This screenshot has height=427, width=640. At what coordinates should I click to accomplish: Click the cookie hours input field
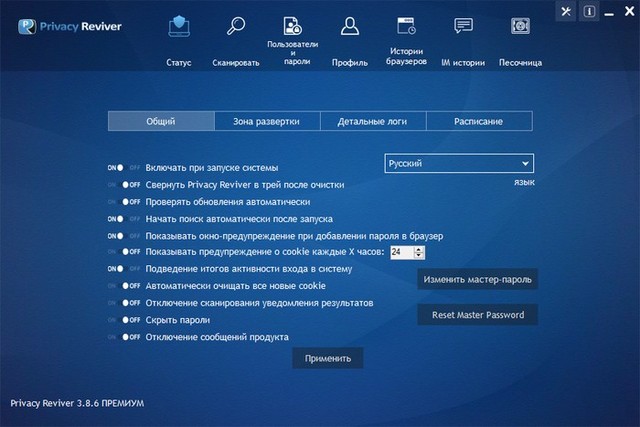pyautogui.click(x=401, y=252)
